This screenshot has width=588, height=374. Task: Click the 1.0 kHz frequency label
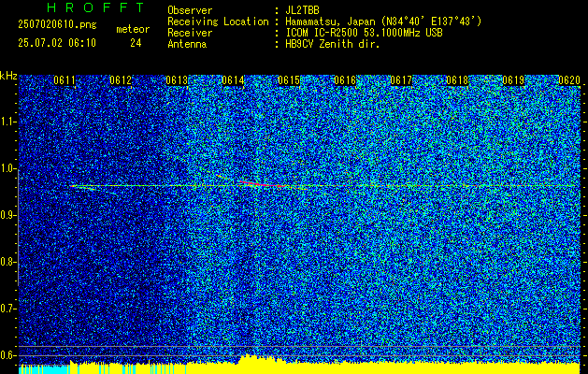(7, 168)
